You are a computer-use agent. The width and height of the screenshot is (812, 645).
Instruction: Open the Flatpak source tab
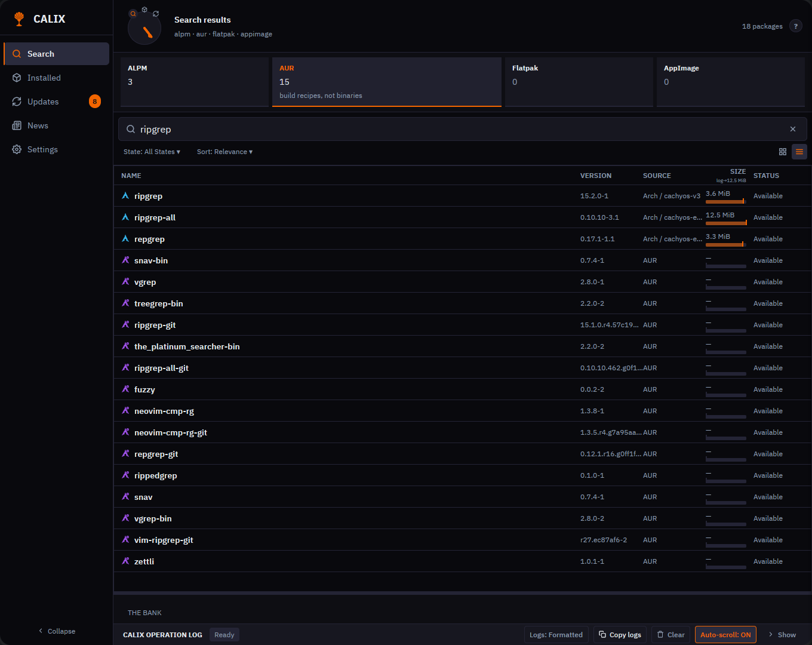(x=579, y=82)
